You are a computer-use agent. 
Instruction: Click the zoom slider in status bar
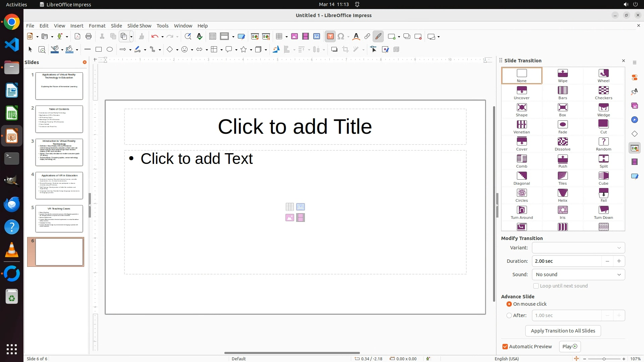tap(604, 359)
